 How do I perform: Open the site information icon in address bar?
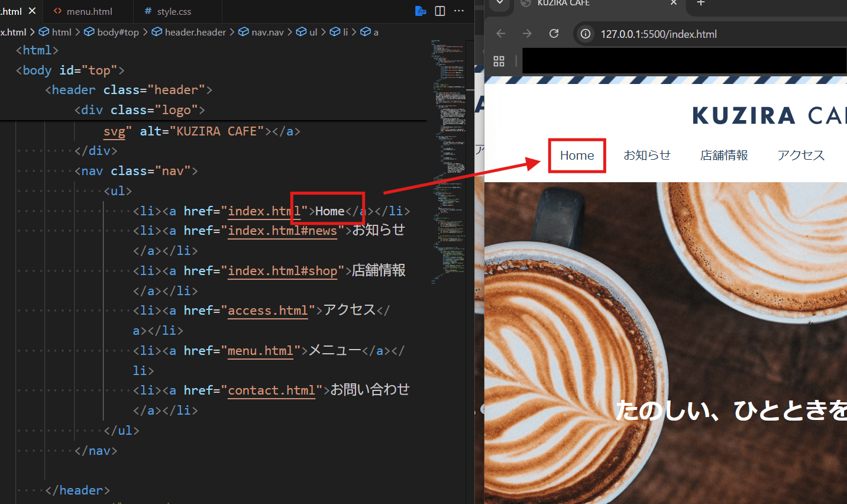(586, 34)
